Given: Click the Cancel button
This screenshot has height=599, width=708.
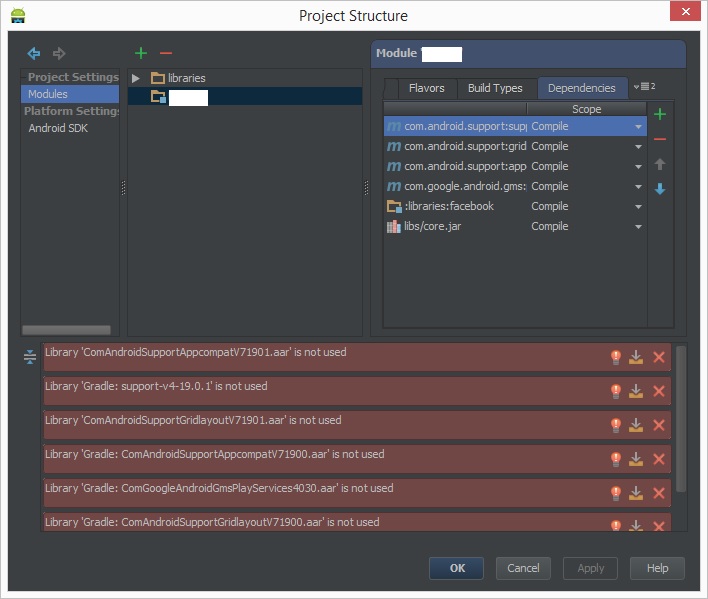Looking at the screenshot, I should click(523, 568).
